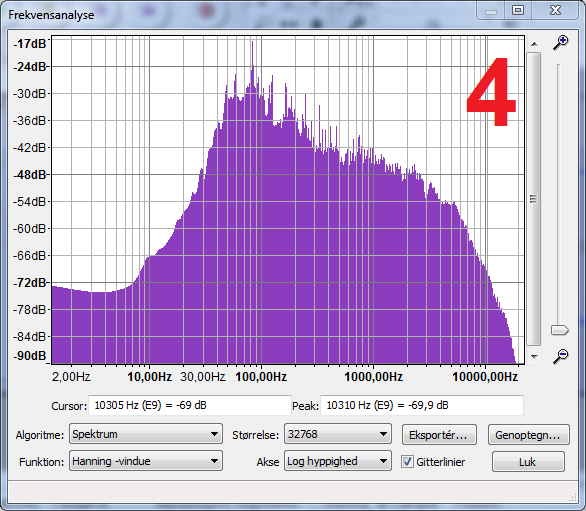Click the Frekvensanalyse window title
The height and width of the screenshot is (511, 586).
pos(51,15)
